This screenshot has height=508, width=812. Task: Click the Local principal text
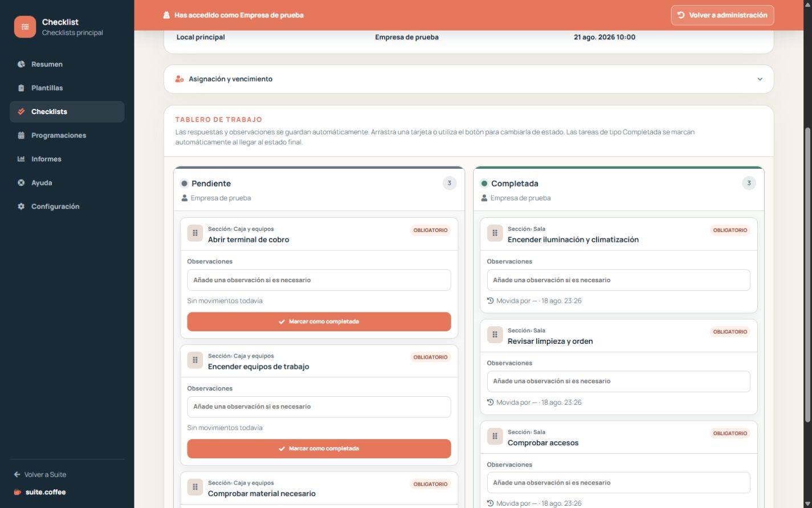(201, 37)
